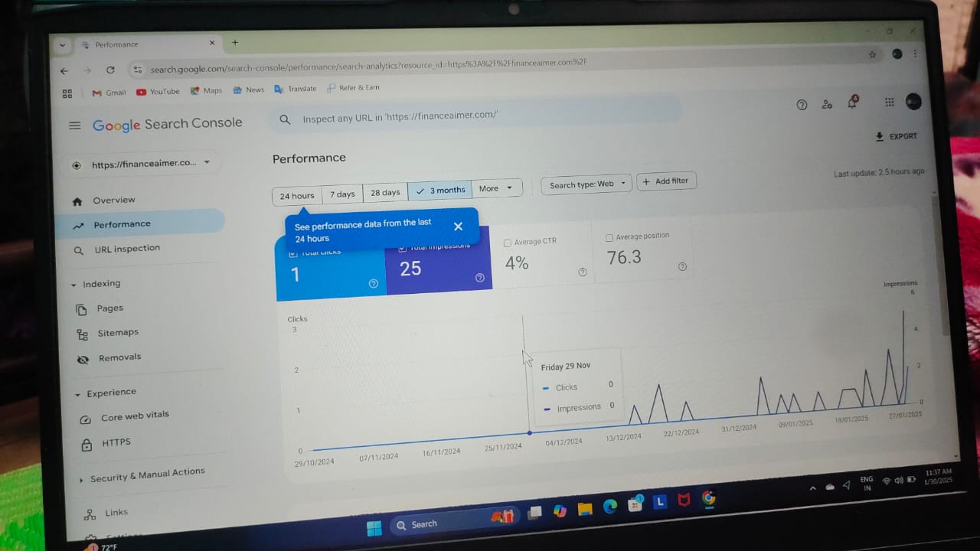Image resolution: width=980 pixels, height=551 pixels.
Task: Toggle Total impressions metric checkbox
Action: (403, 248)
